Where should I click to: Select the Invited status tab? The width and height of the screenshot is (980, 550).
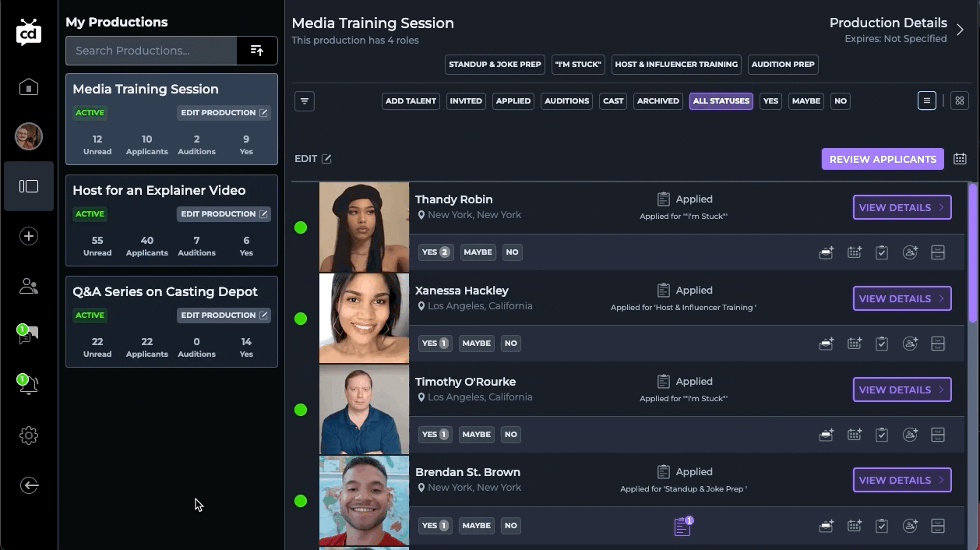click(x=466, y=101)
